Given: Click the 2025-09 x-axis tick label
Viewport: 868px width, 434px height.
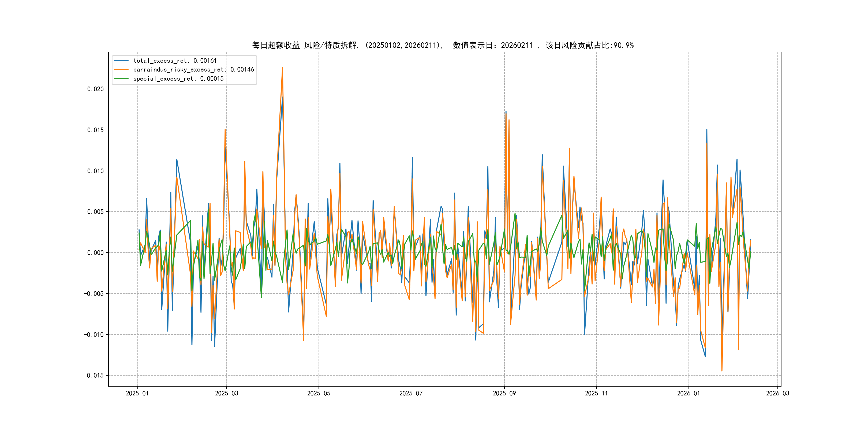Looking at the screenshot, I should [504, 393].
